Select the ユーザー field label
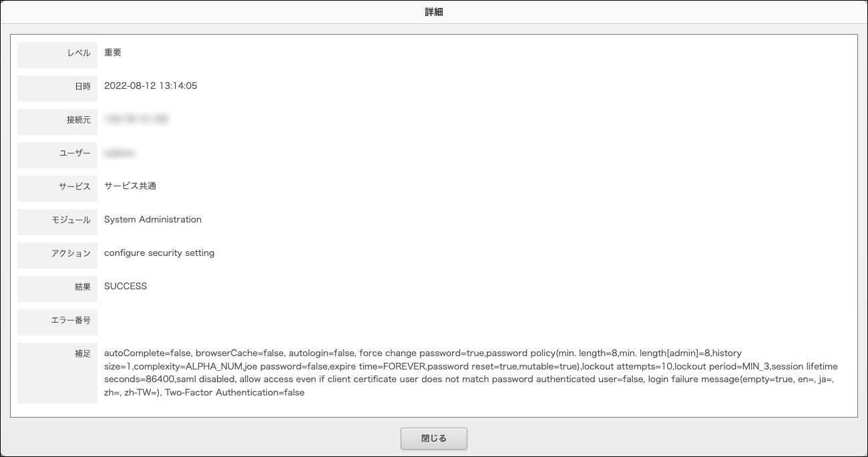Image resolution: width=868 pixels, height=457 pixels. (75, 153)
